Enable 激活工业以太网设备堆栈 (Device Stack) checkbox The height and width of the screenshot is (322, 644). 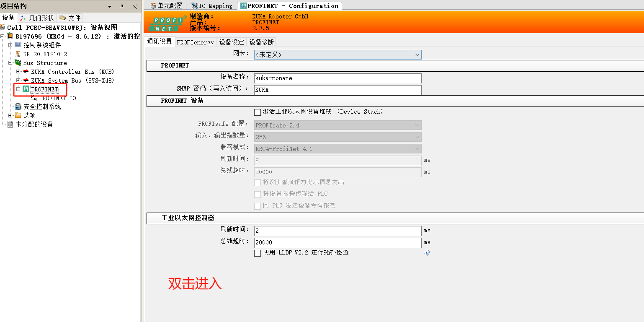258,112
